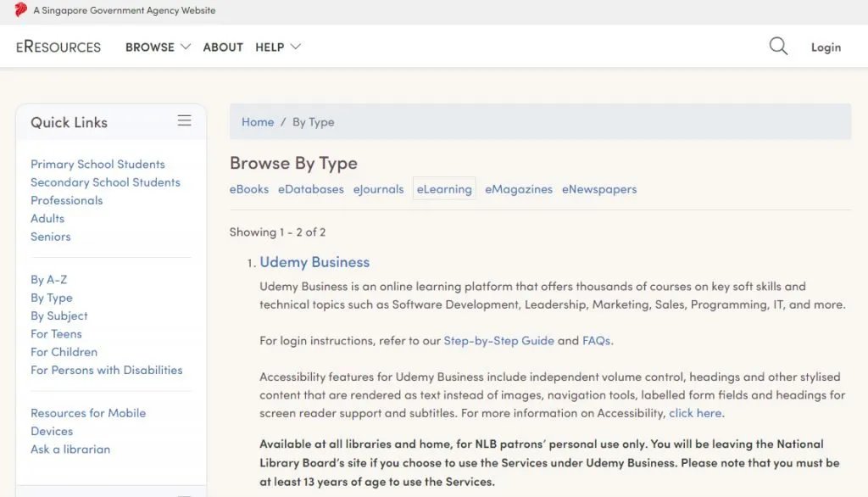This screenshot has width=868, height=497.
Task: Follow the accessibility 'click here' link
Action: tap(695, 413)
